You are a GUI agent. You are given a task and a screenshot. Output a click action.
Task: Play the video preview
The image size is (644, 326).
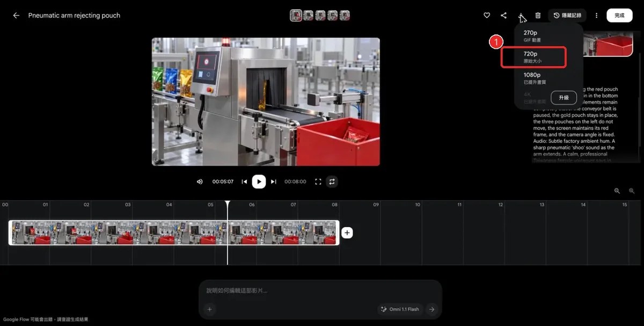[259, 182]
